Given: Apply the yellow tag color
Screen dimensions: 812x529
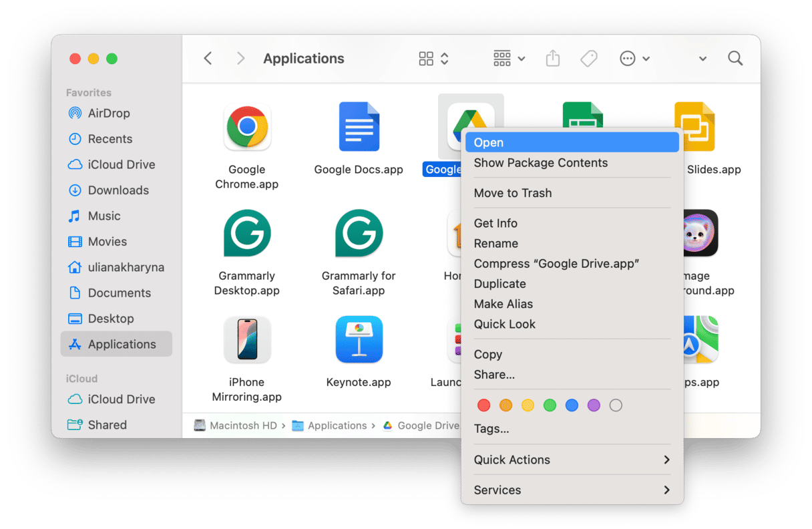Looking at the screenshot, I should [528, 405].
